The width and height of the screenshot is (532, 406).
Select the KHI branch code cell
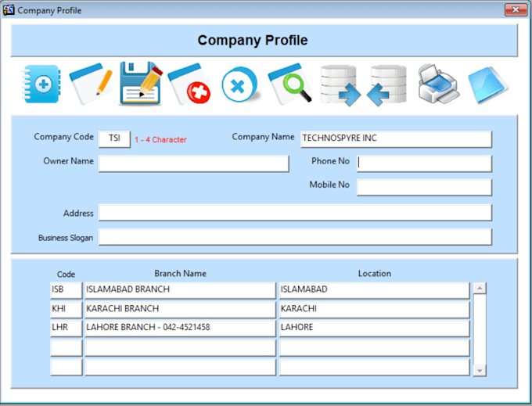(x=66, y=309)
